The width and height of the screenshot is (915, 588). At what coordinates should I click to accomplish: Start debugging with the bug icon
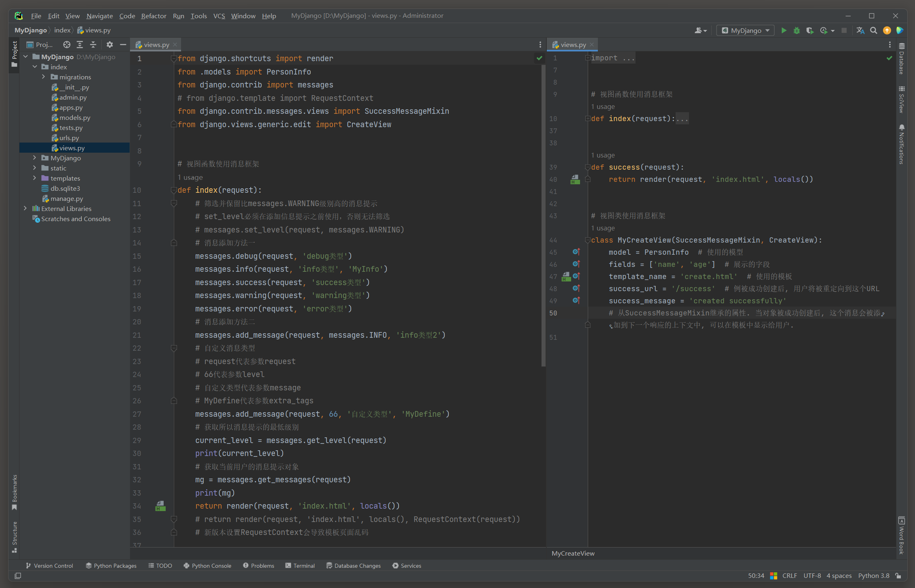click(797, 30)
